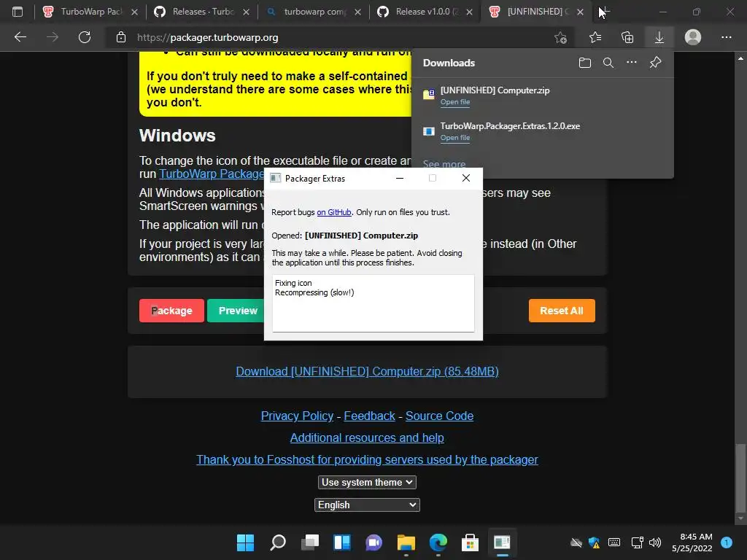Click the Reset All button

[x=562, y=311]
